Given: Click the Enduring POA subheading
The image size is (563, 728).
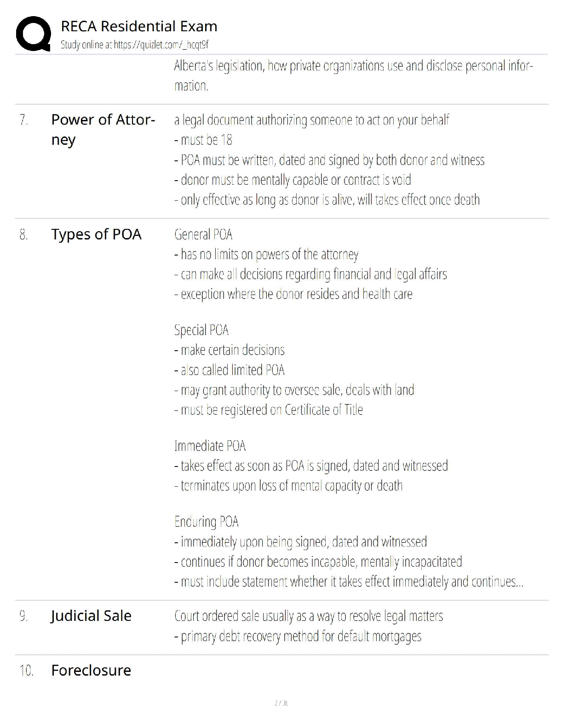Looking at the screenshot, I should click(x=207, y=522).
